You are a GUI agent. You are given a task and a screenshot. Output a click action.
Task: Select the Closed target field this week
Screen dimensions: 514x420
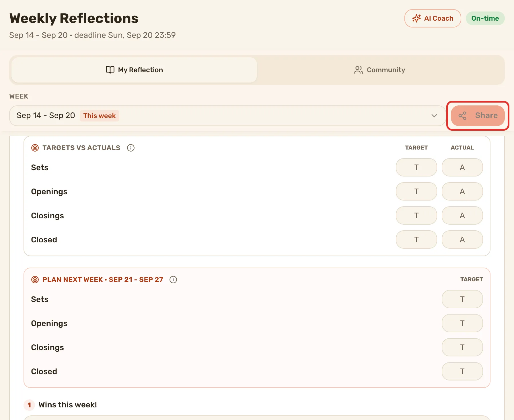(x=416, y=240)
